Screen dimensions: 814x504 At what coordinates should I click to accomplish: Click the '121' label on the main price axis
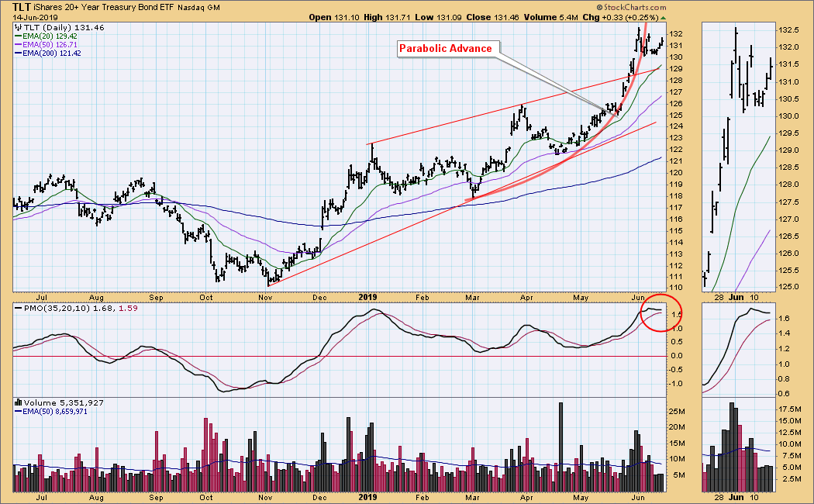point(675,161)
